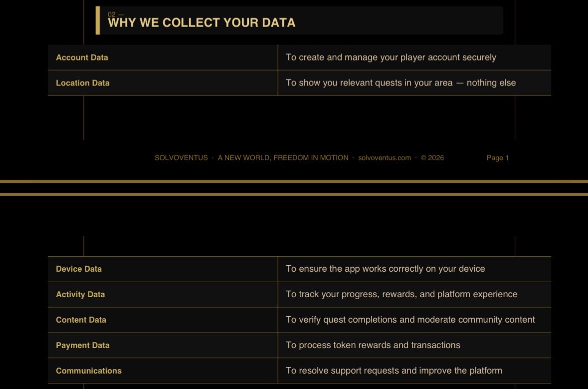Click the 'Why We Collect Your Data' heading
588x389 pixels.
[x=201, y=22]
